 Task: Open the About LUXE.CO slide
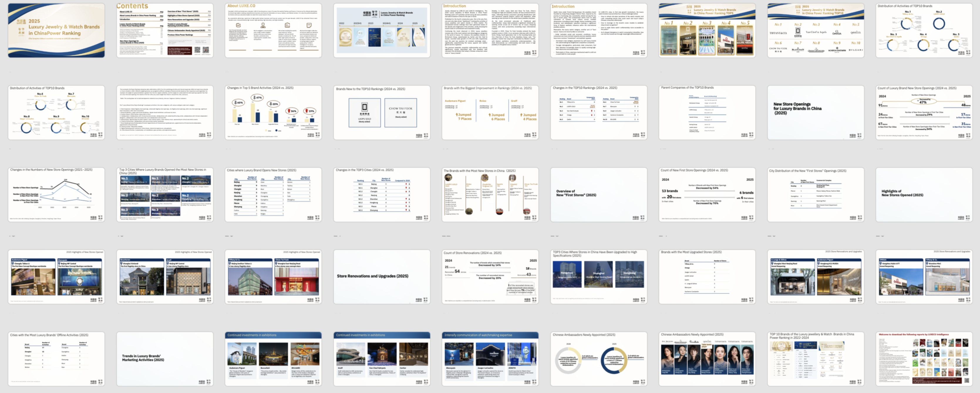(273, 31)
